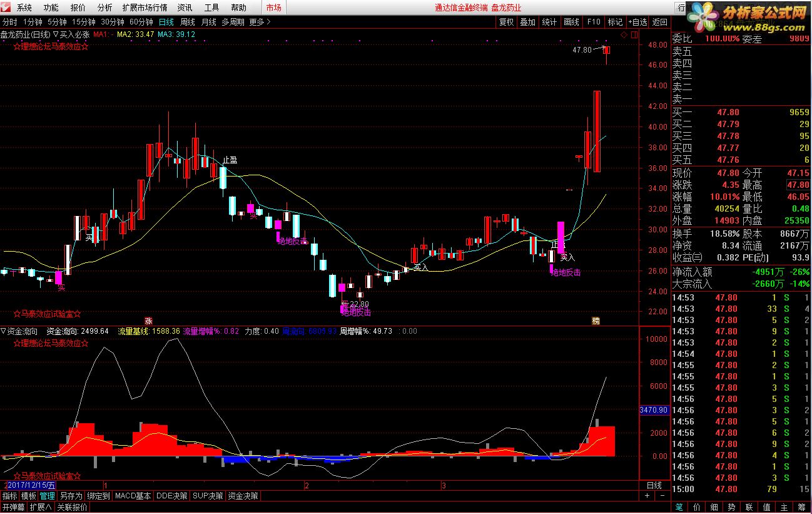The image size is (812, 514).
Task: Click the 关联报价 button
Action: (73, 507)
